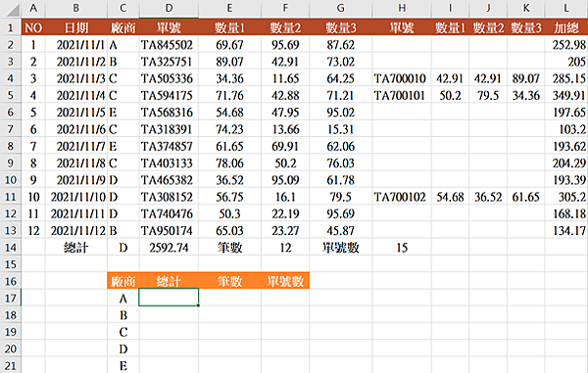
Task: Click the 總計 header in row 16
Action: 169,281
